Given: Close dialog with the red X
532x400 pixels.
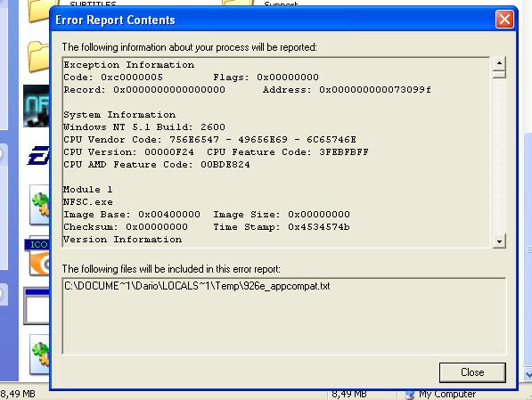Looking at the screenshot, I should [x=504, y=20].
